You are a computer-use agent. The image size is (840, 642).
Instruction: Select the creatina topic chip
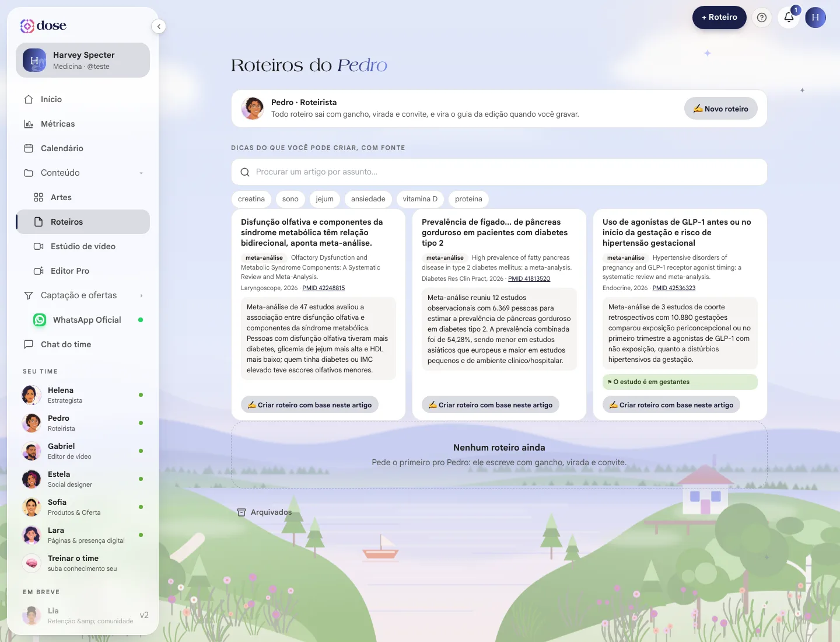tap(251, 199)
